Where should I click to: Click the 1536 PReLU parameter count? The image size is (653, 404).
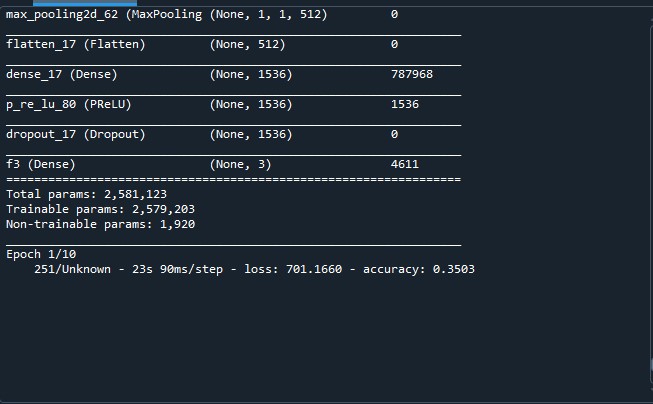click(404, 104)
